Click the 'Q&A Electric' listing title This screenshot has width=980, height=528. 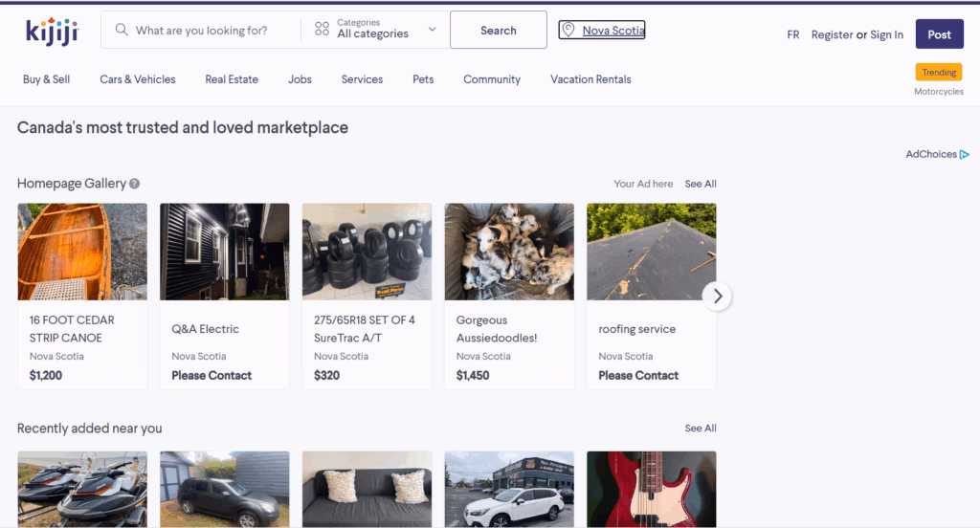205,329
